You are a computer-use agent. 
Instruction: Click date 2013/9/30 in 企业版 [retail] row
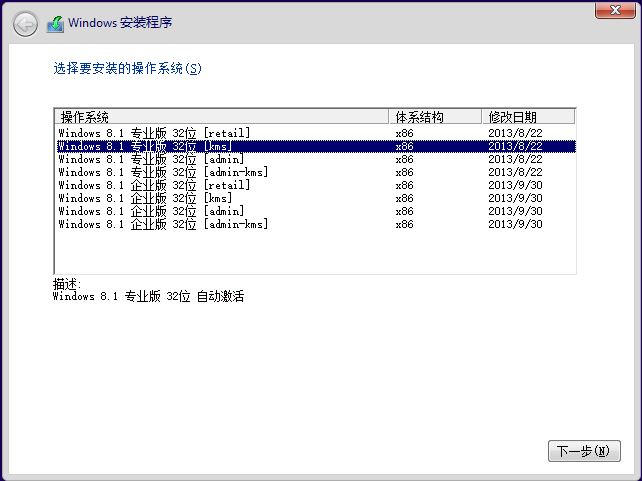515,185
